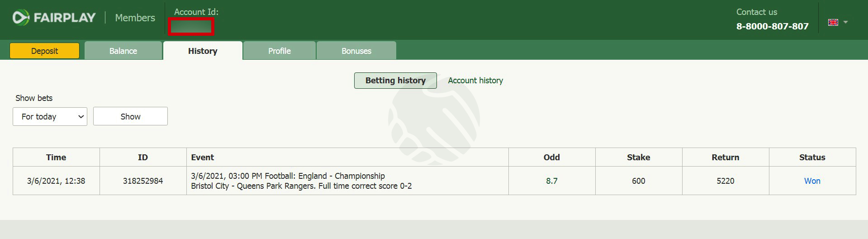Open the UK flag language selector
The width and height of the screenshot is (868, 239).
[833, 22]
